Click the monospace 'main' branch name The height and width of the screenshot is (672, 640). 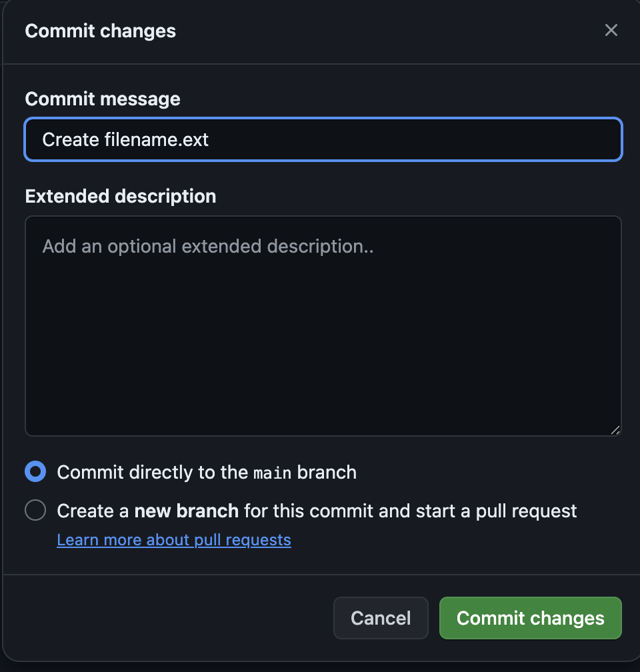pos(272,473)
